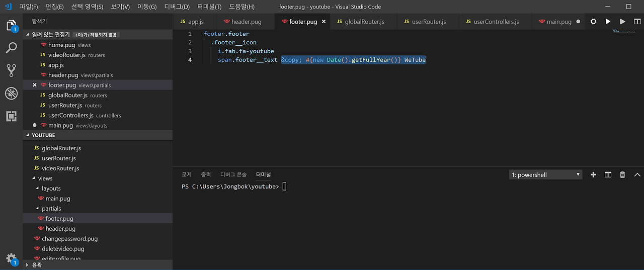Select userControllers.js controllers in open editors
The image size is (644, 270).
coord(98,115)
